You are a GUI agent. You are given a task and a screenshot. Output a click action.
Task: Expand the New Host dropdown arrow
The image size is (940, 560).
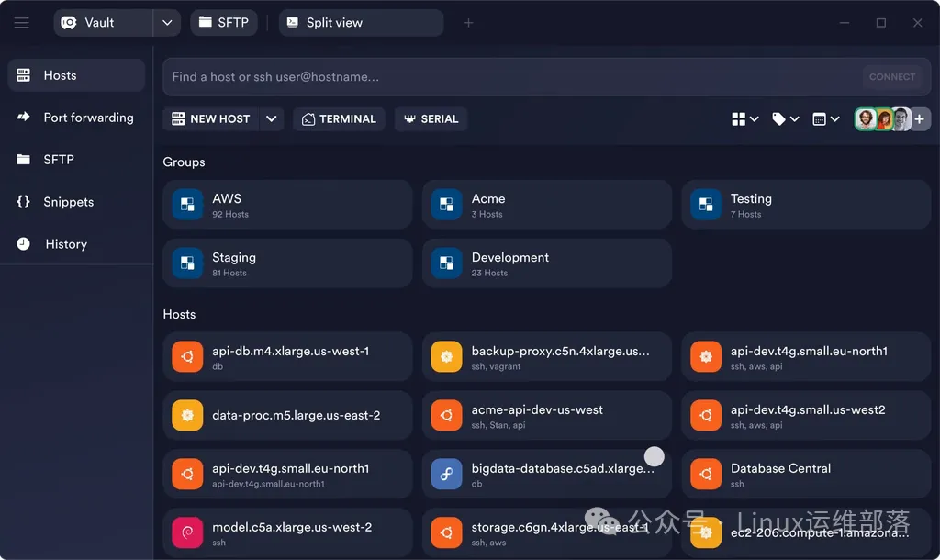272,119
